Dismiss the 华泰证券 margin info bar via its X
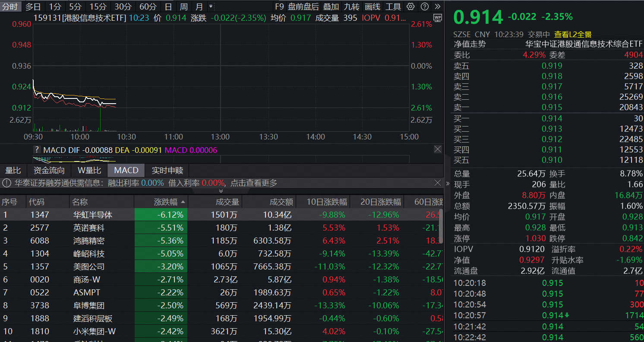The image size is (644, 342). click(437, 182)
